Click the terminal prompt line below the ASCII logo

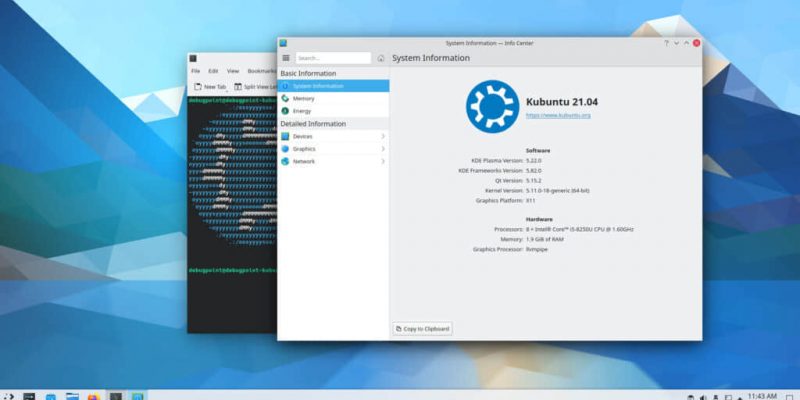(x=232, y=270)
